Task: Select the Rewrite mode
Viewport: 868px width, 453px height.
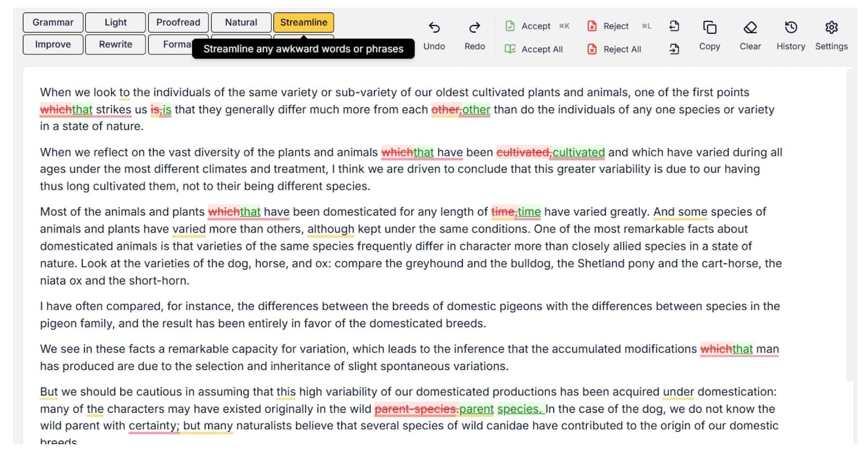Action: (x=116, y=44)
